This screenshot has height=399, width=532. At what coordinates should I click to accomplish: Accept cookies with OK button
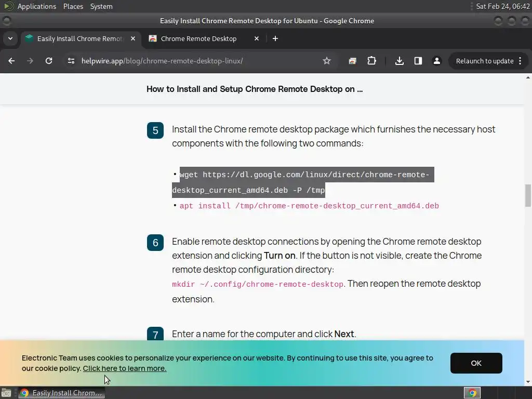pyautogui.click(x=476, y=363)
